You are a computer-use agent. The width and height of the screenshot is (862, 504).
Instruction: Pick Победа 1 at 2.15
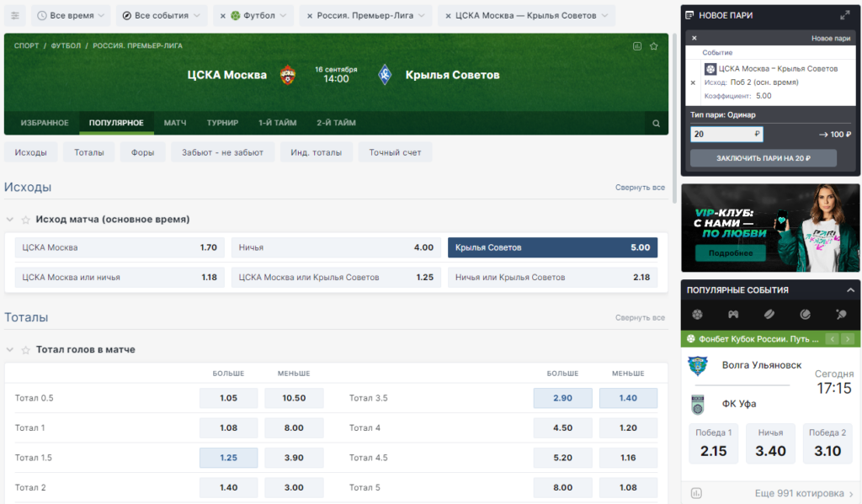714,443
